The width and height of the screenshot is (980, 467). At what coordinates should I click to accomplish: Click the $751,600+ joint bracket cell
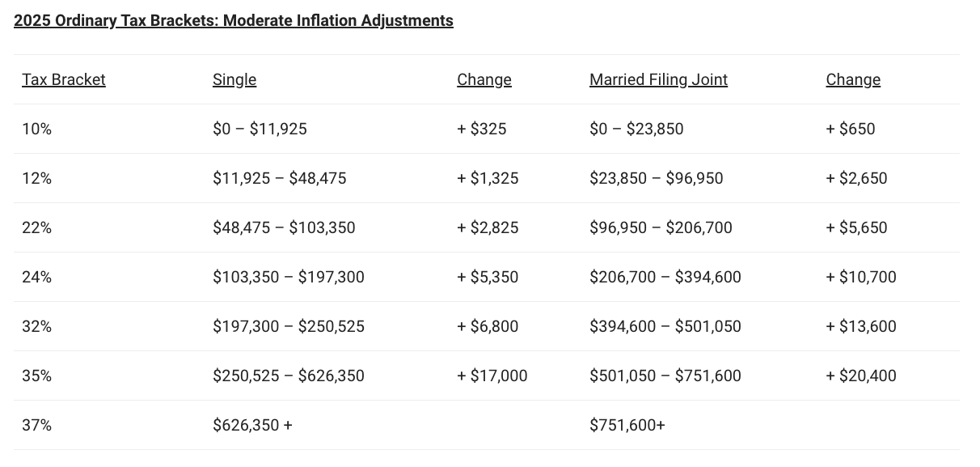(x=627, y=425)
